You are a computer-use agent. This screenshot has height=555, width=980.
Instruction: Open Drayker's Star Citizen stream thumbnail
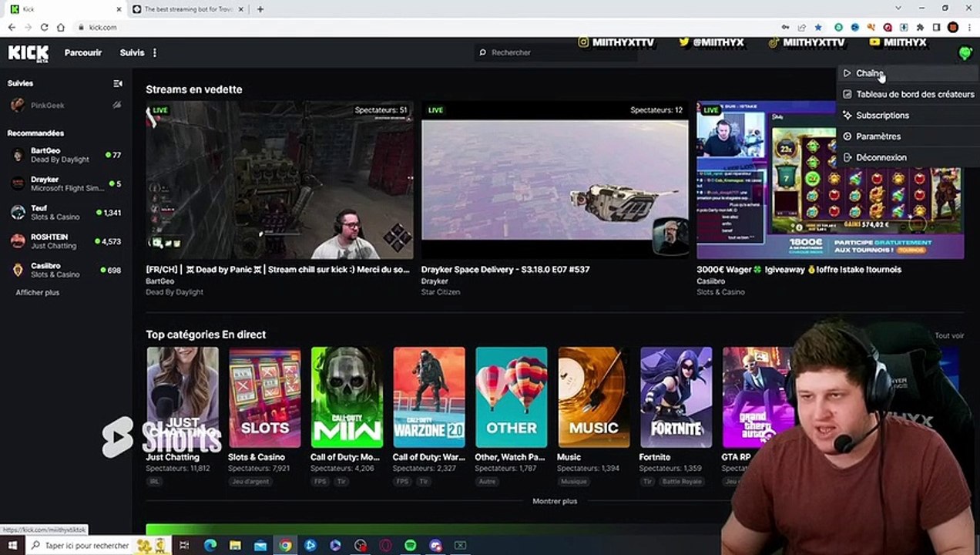pyautogui.click(x=555, y=180)
